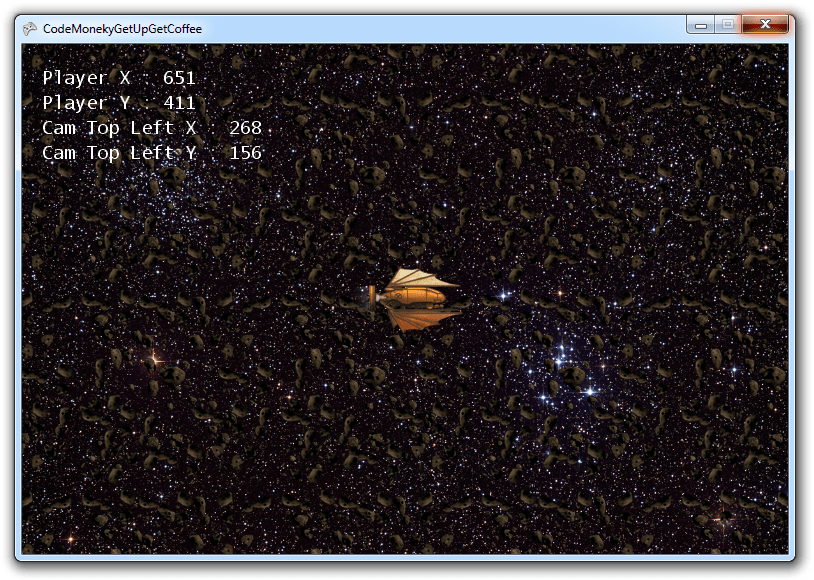The height and width of the screenshot is (580, 814).
Task: Click the CodeMonekyGetUpGetCoffee window title
Action: tap(122, 29)
